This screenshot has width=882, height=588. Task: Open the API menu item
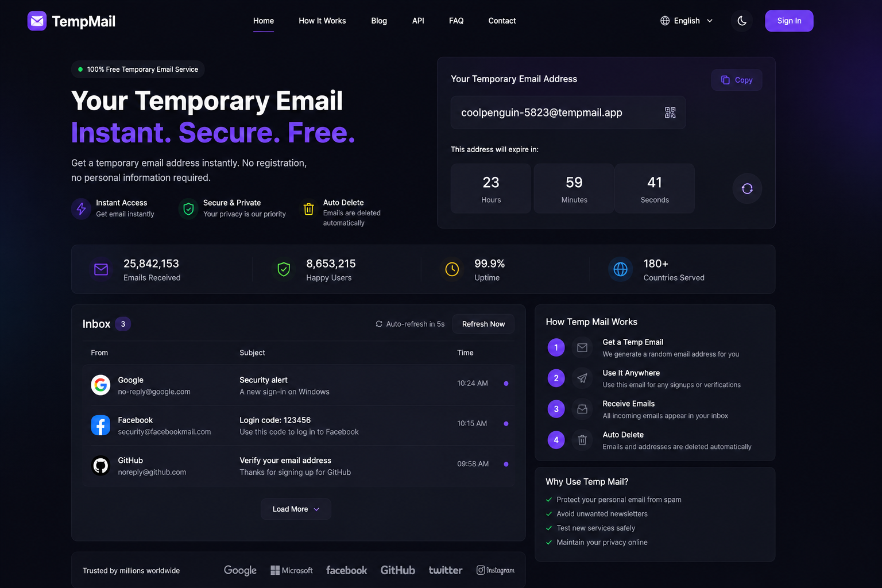coord(418,21)
